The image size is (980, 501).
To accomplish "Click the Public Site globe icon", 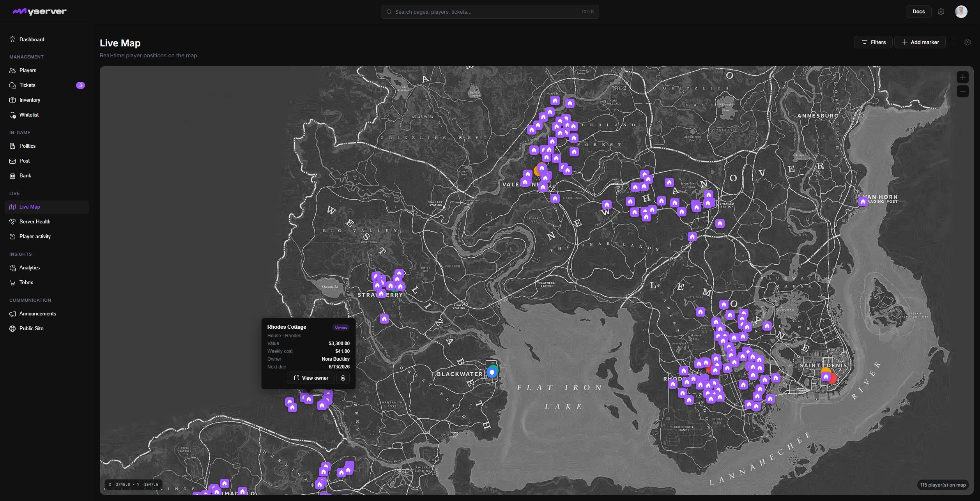I will coord(12,328).
